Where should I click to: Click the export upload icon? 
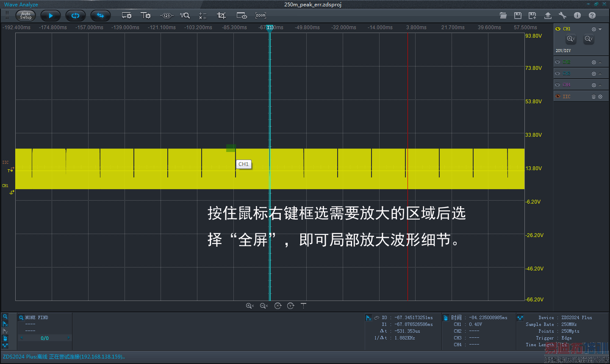click(x=548, y=16)
